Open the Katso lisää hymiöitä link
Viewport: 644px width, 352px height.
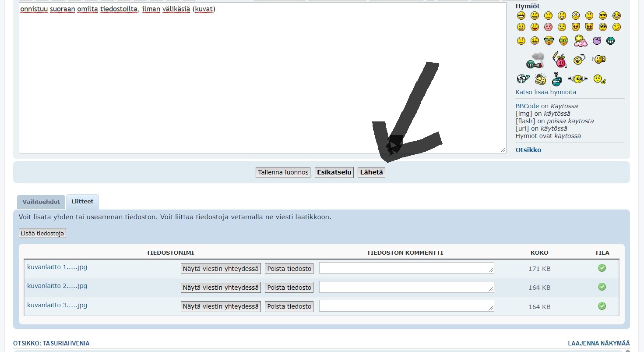(x=545, y=92)
